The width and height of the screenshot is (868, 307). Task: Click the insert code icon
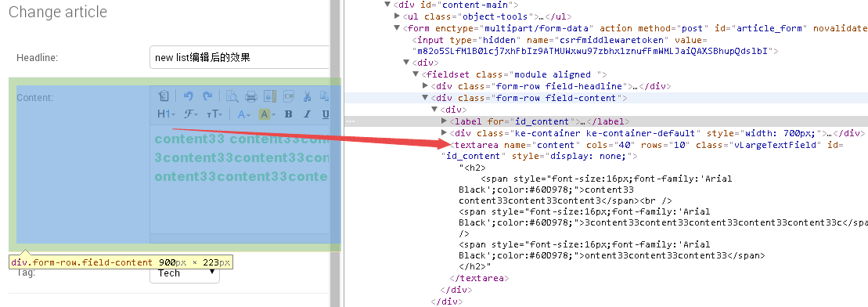tap(288, 96)
